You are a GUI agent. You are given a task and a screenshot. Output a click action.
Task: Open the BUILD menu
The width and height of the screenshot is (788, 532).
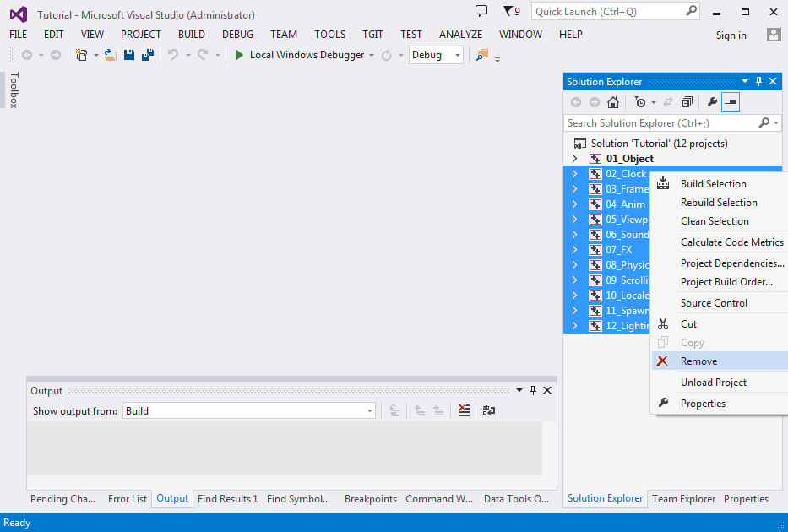pyautogui.click(x=192, y=35)
